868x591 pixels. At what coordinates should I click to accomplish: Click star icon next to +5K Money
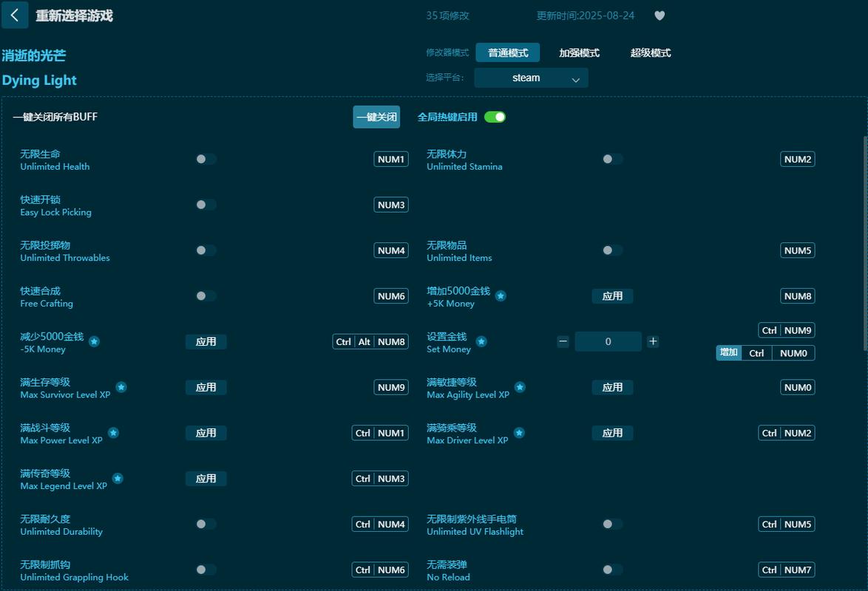pos(501,296)
